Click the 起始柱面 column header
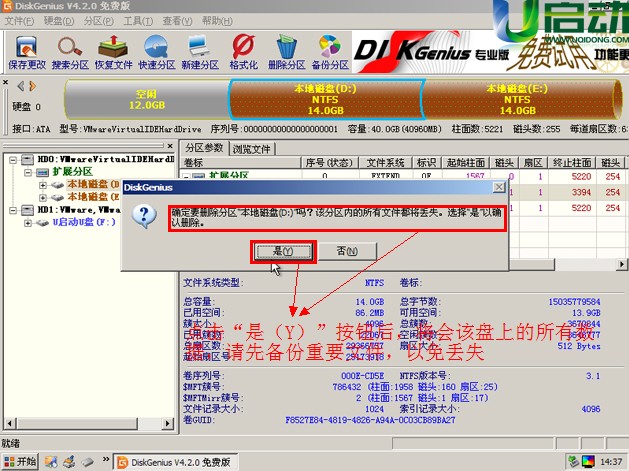629x471 pixels. tap(466, 162)
